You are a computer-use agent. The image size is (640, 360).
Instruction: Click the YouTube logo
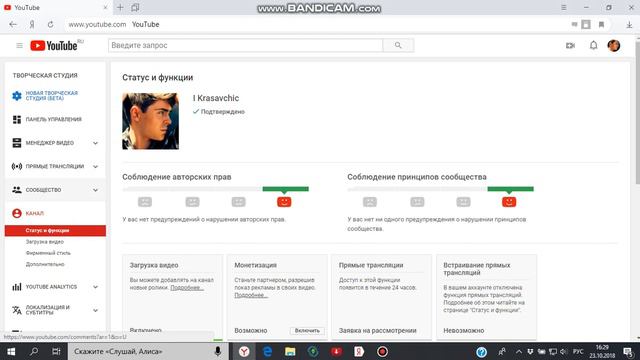(x=54, y=45)
